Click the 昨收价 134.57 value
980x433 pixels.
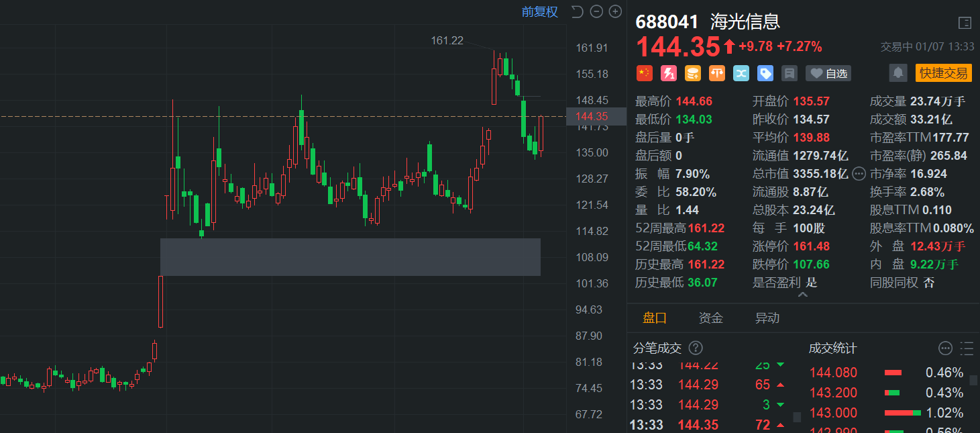(812, 119)
